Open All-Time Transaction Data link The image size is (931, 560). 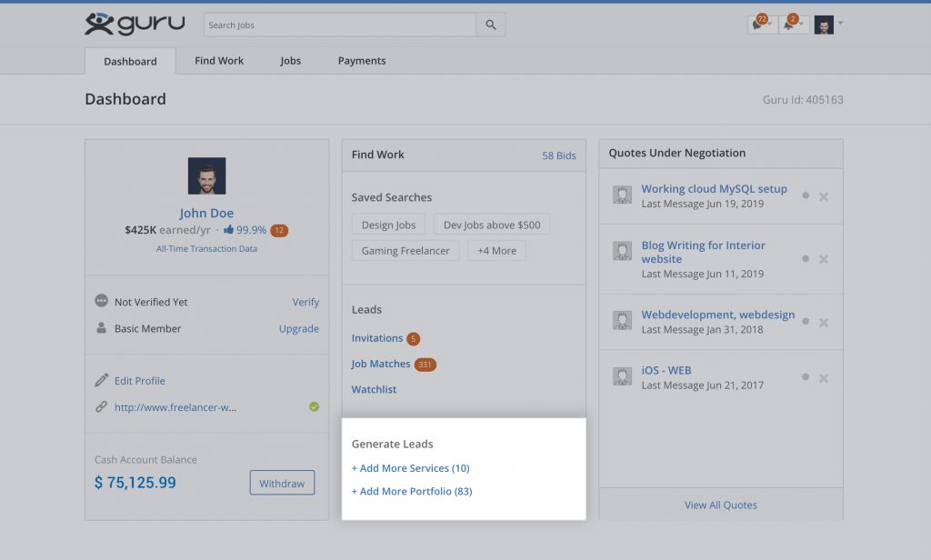(206, 249)
